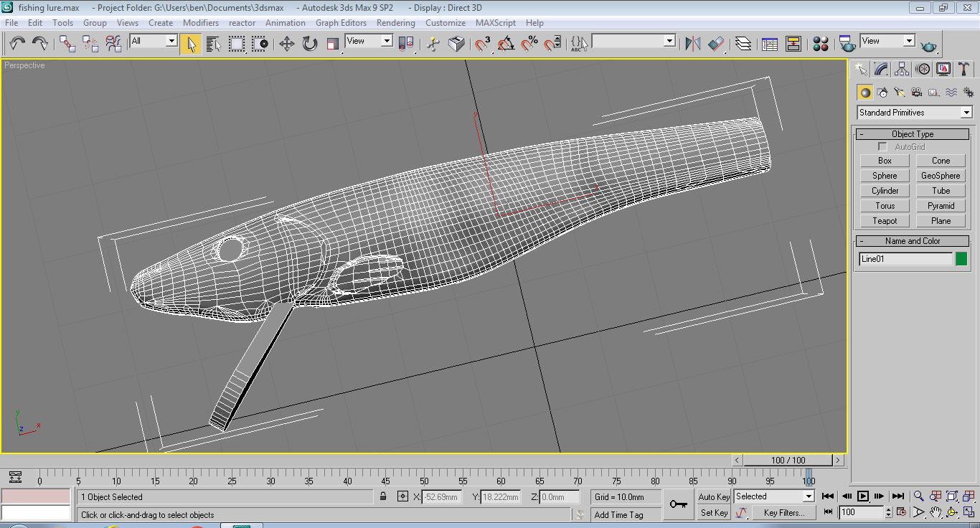Image resolution: width=980 pixels, height=528 pixels.
Task: Click the Play Animation button
Action: tap(863, 496)
